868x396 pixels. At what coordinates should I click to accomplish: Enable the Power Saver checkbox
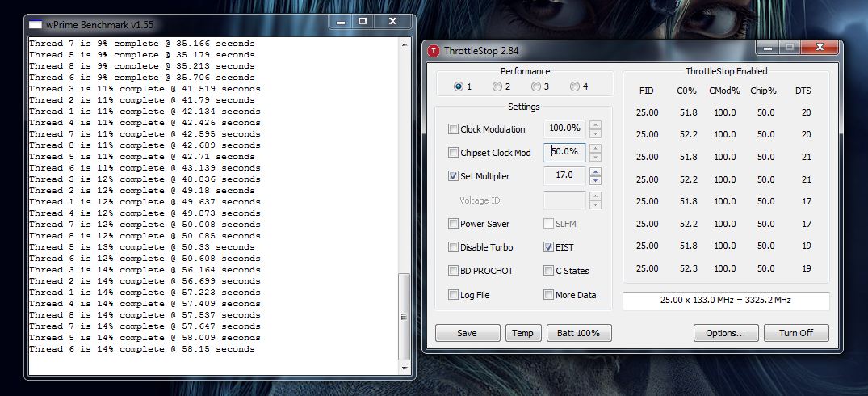click(x=453, y=224)
